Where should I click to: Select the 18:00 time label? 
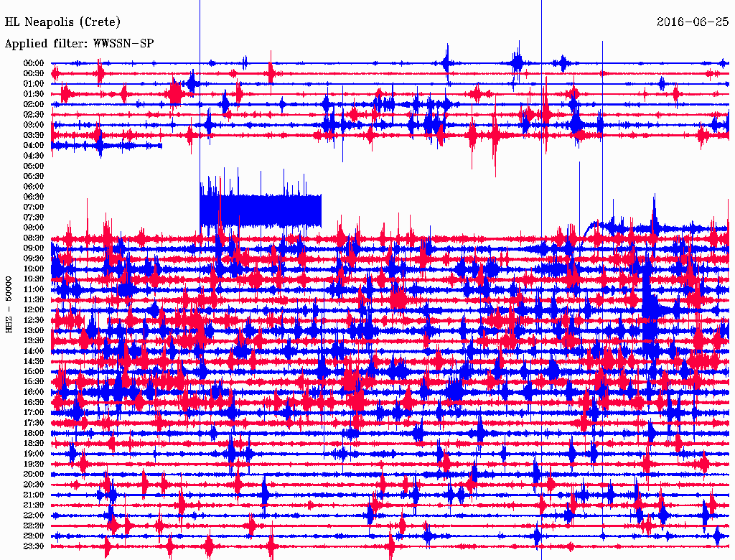(x=34, y=434)
